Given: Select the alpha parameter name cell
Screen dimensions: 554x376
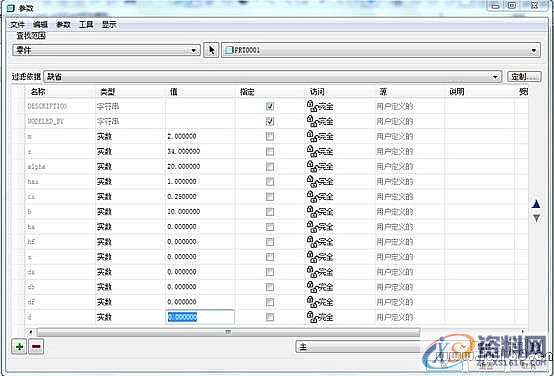Looking at the screenshot, I should click(60, 166).
